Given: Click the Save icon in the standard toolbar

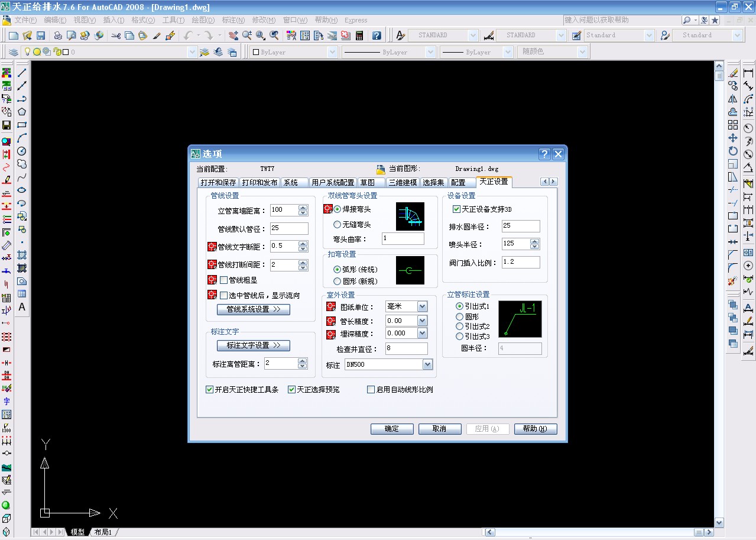Looking at the screenshot, I should click(41, 35).
